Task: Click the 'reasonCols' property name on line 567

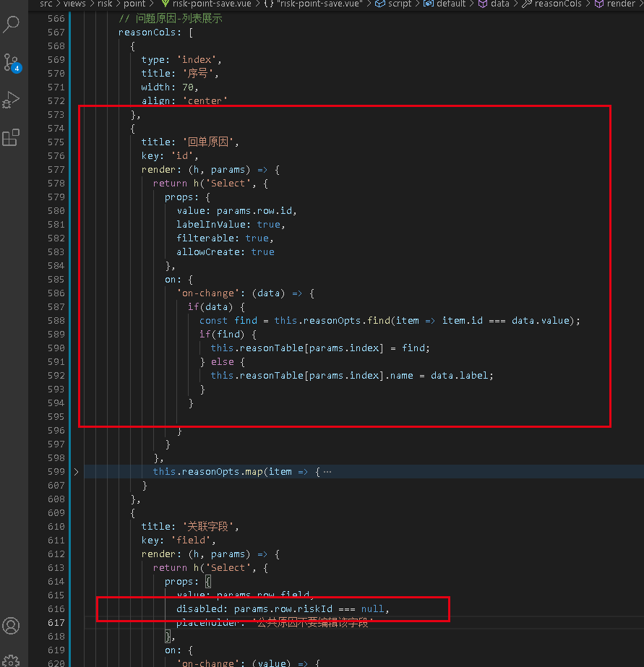Action: pyautogui.click(x=147, y=33)
